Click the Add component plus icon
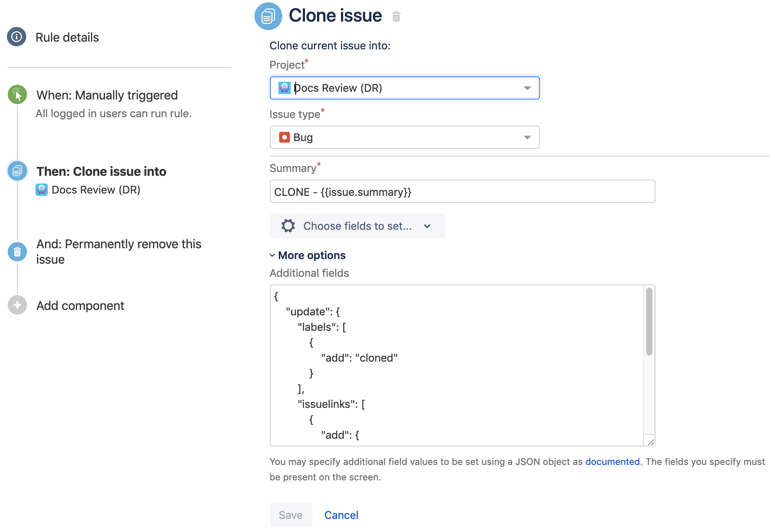Screen dimensions: 775x532 coord(17,305)
